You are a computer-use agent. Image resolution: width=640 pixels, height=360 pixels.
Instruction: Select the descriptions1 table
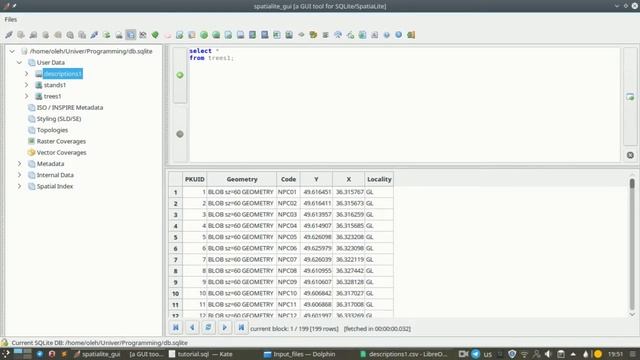click(x=62, y=74)
